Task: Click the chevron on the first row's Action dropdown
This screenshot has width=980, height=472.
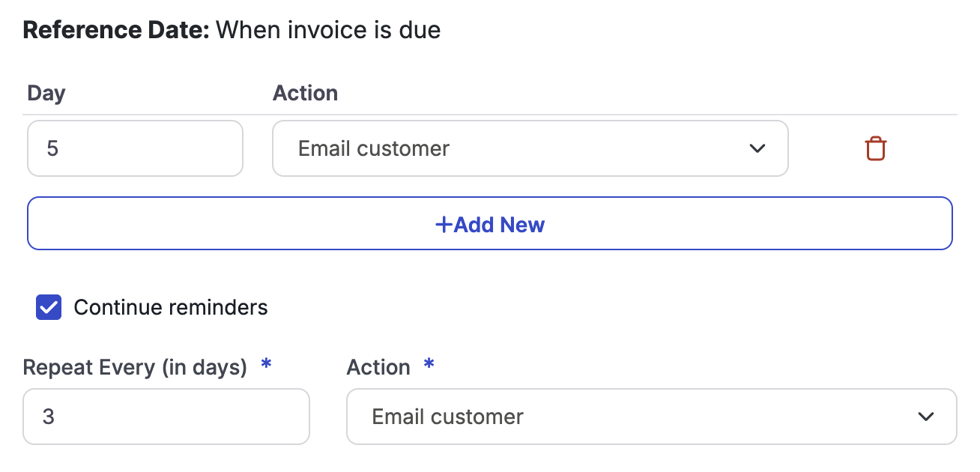Action: (x=757, y=148)
